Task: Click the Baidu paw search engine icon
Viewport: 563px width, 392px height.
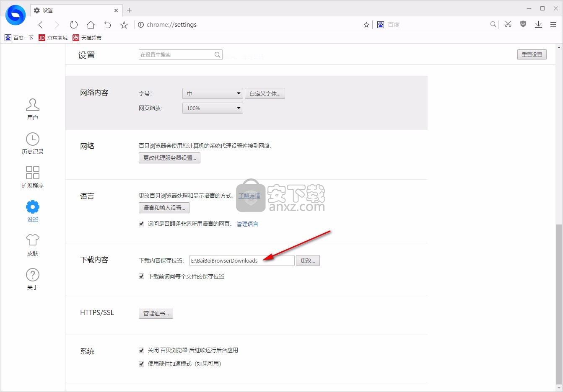Action: pyautogui.click(x=380, y=25)
